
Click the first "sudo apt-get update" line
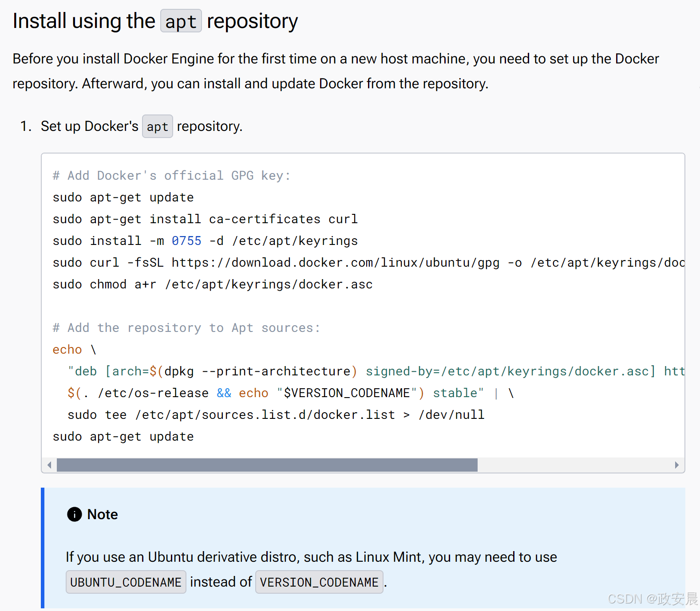coord(123,197)
